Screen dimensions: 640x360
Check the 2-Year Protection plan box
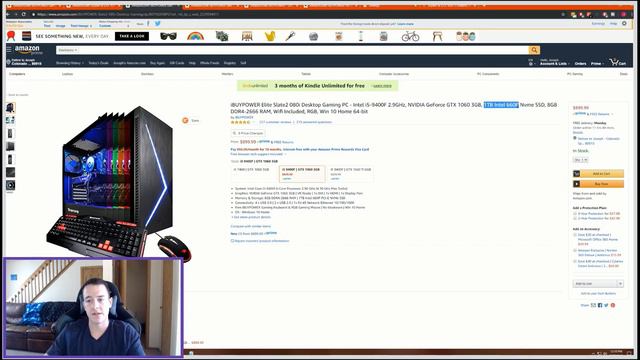click(575, 218)
